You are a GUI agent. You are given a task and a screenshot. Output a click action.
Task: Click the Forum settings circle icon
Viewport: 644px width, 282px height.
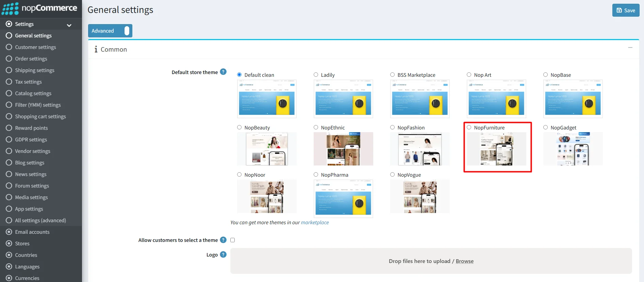click(x=9, y=186)
